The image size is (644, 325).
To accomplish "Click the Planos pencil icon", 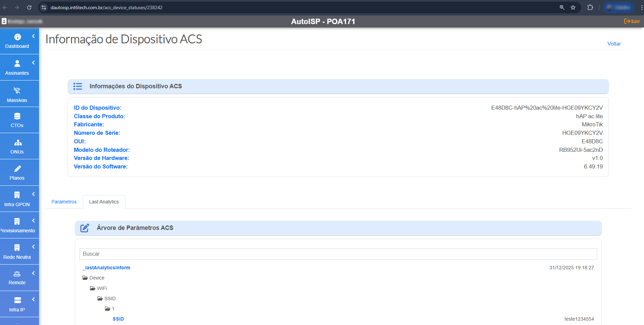I will click(18, 169).
